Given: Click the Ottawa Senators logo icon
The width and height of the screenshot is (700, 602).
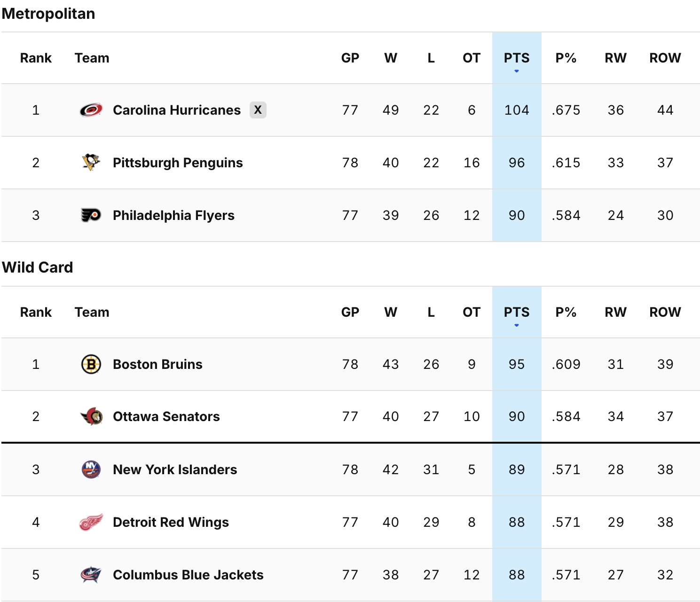Looking at the screenshot, I should (x=91, y=416).
